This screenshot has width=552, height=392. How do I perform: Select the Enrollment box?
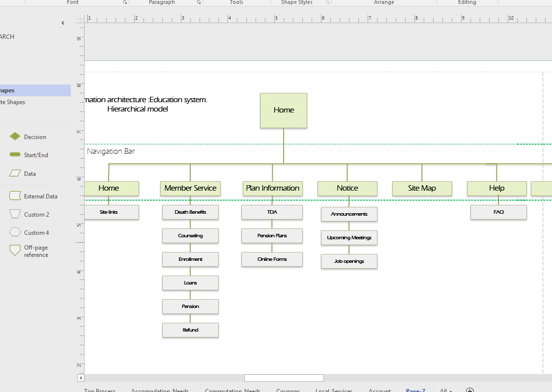point(190,259)
